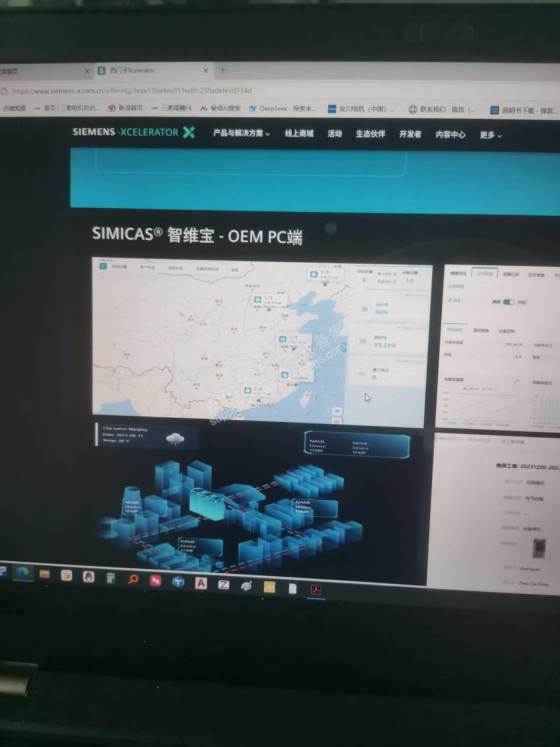This screenshot has width=560, height=747.
Task: Toggle the 关闭/开启 switch in parameters panel
Action: [508, 302]
